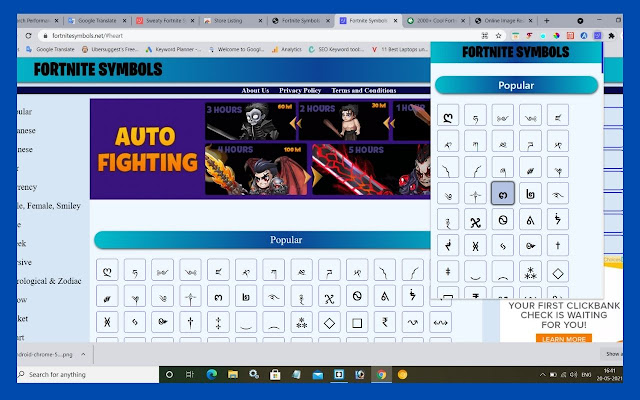Click the Popular header in the extension popup
640x400 pixels.
click(x=516, y=85)
